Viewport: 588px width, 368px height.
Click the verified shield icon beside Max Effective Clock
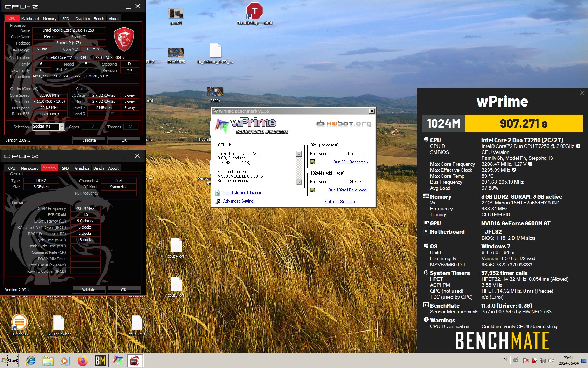tap(514, 170)
